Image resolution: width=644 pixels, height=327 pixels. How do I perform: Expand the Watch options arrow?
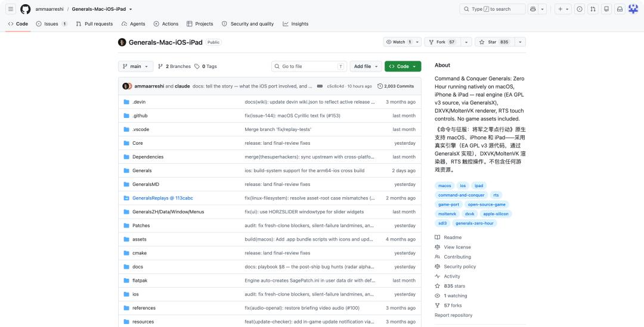(417, 42)
